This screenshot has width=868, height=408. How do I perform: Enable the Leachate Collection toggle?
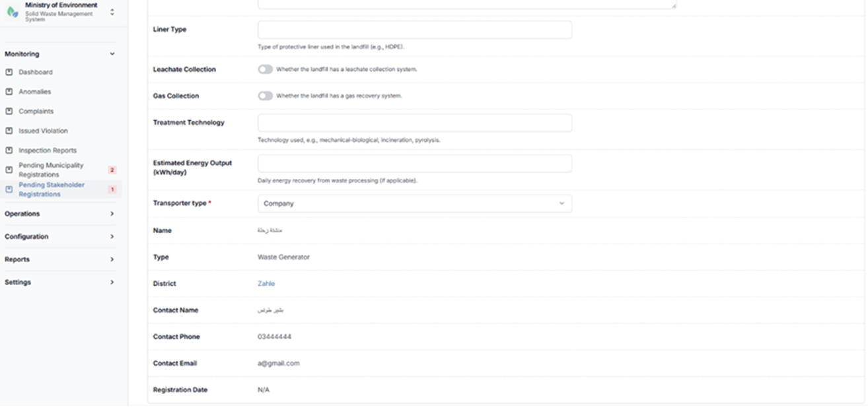[x=265, y=69]
